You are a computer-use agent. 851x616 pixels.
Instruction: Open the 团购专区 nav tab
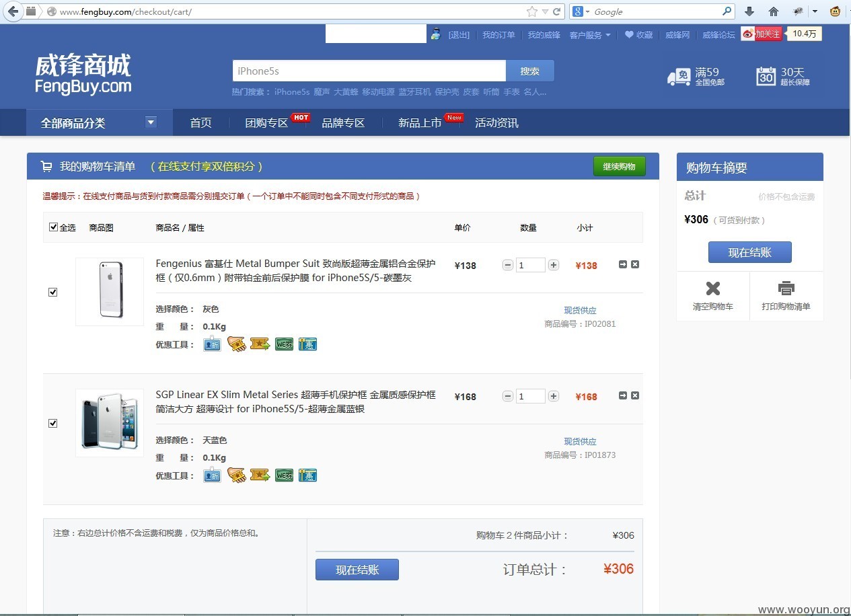(x=266, y=122)
